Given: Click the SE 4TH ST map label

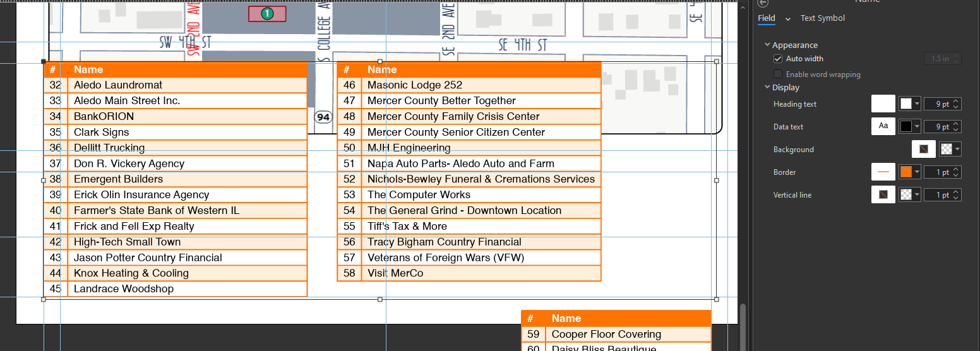Looking at the screenshot, I should [522, 45].
